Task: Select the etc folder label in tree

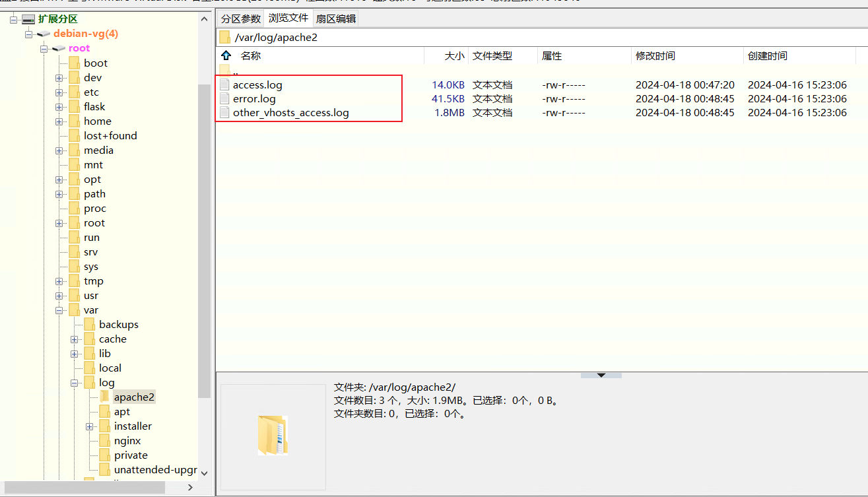Action: 91,92
